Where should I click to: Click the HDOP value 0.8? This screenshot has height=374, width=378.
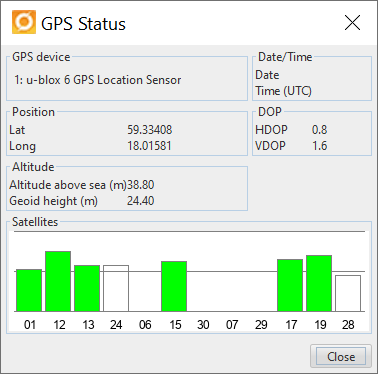point(319,130)
